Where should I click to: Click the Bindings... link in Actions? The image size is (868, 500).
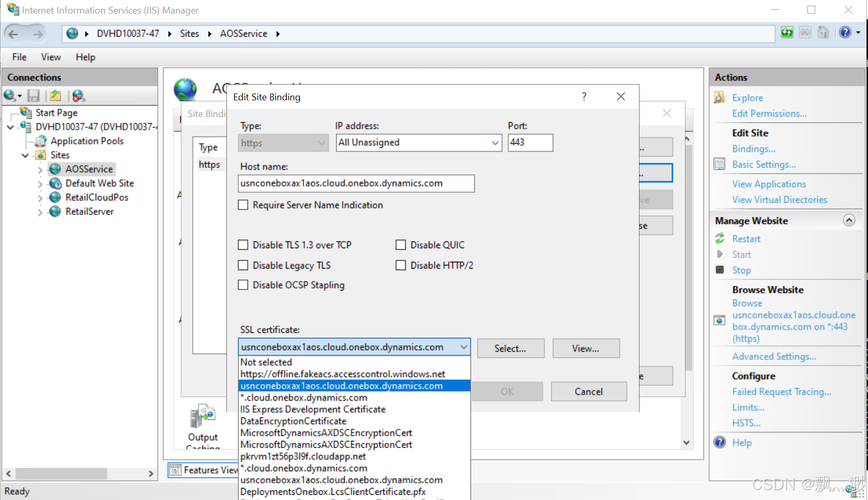pyautogui.click(x=753, y=149)
